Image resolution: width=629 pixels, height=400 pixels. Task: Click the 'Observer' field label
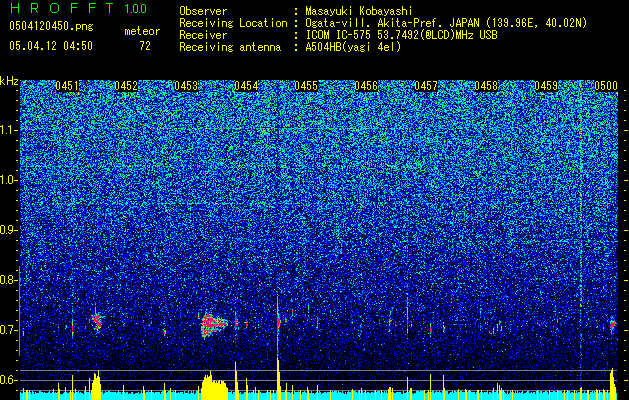(x=203, y=11)
